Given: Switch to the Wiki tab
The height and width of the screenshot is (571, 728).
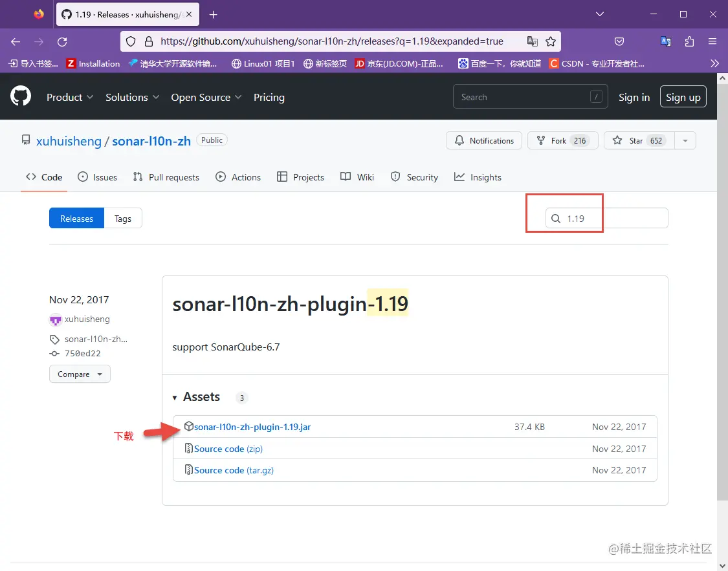Looking at the screenshot, I should (x=357, y=177).
